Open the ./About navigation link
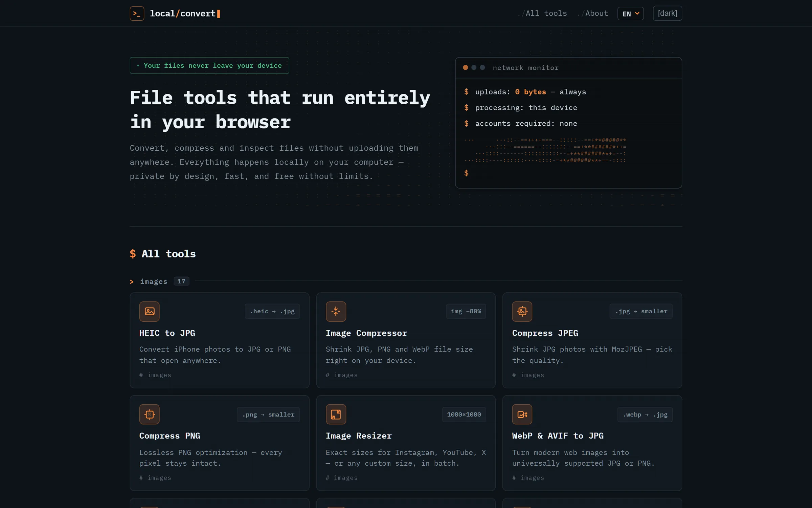Image resolution: width=812 pixels, height=508 pixels. (593, 14)
